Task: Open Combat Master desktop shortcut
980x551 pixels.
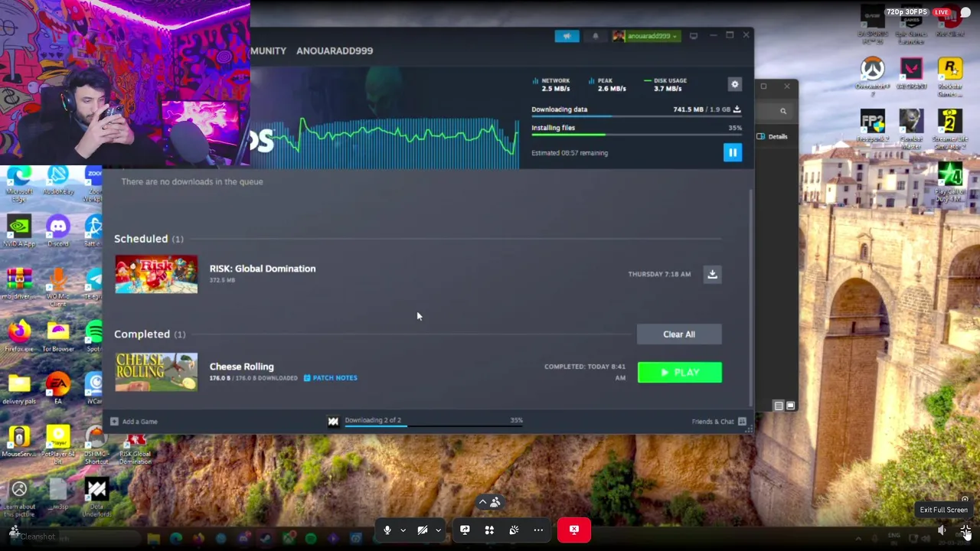Action: [x=911, y=130]
